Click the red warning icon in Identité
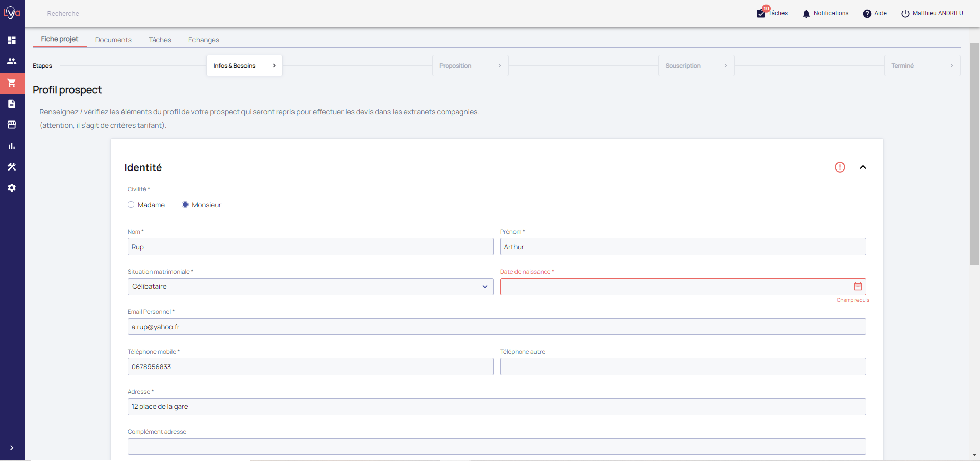 tap(840, 167)
